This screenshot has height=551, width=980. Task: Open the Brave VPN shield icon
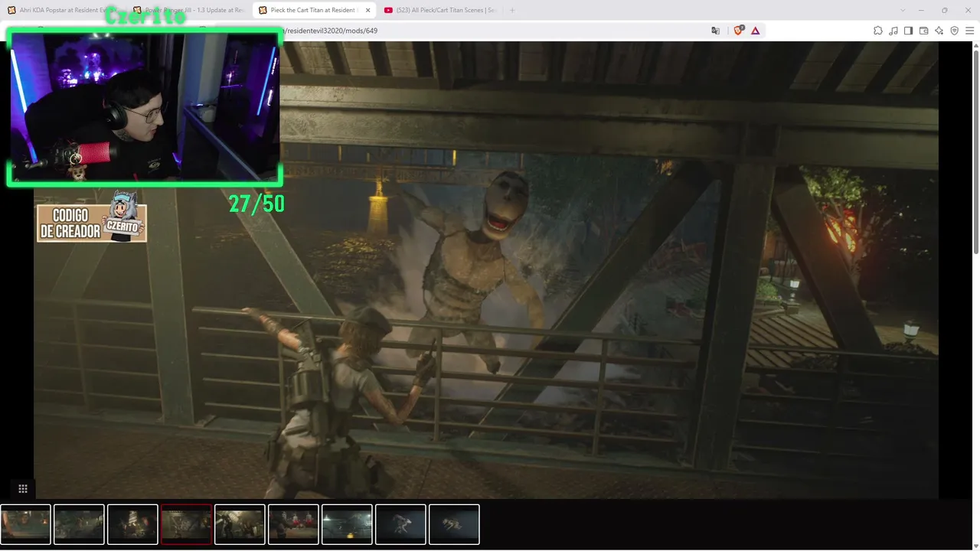[x=955, y=31]
